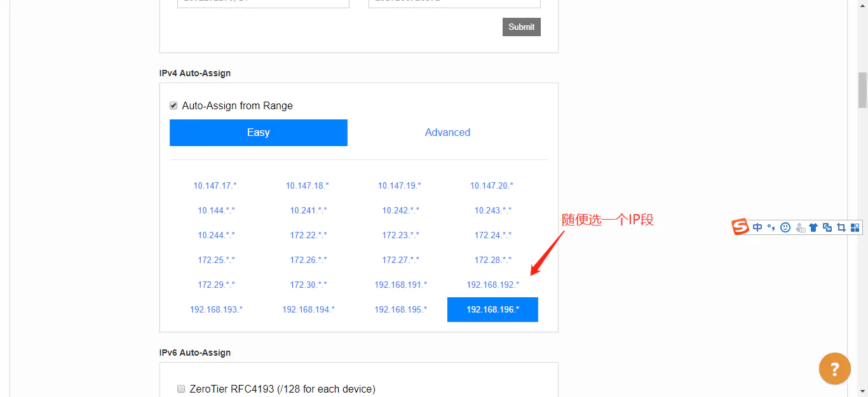Open the Sogou toolbox grid icon

click(855, 227)
